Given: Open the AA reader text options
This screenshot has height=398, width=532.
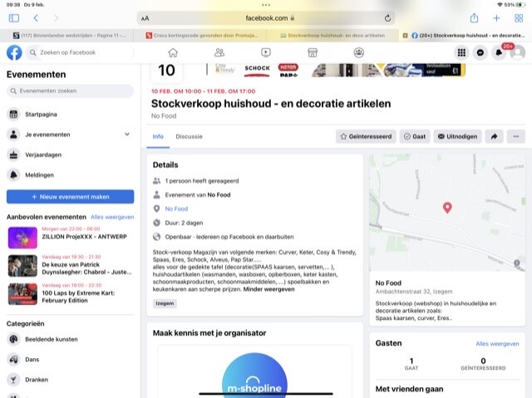Looking at the screenshot, I should click(x=145, y=18).
